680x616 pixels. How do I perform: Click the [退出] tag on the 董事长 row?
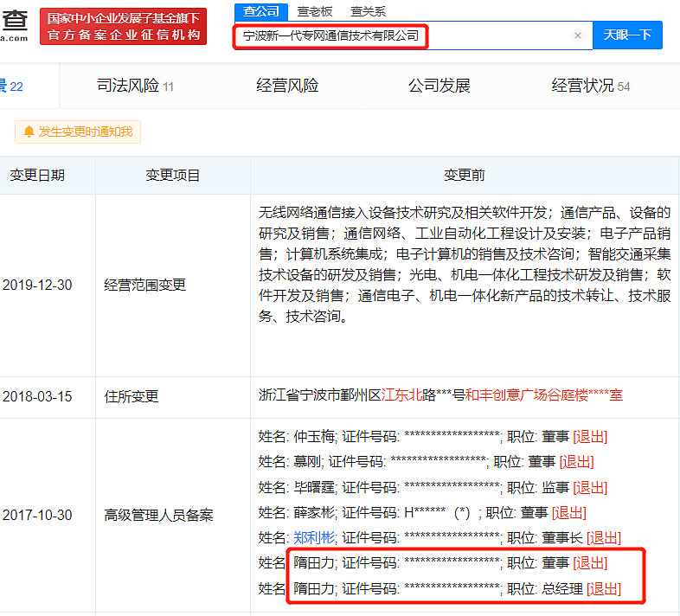(604, 538)
